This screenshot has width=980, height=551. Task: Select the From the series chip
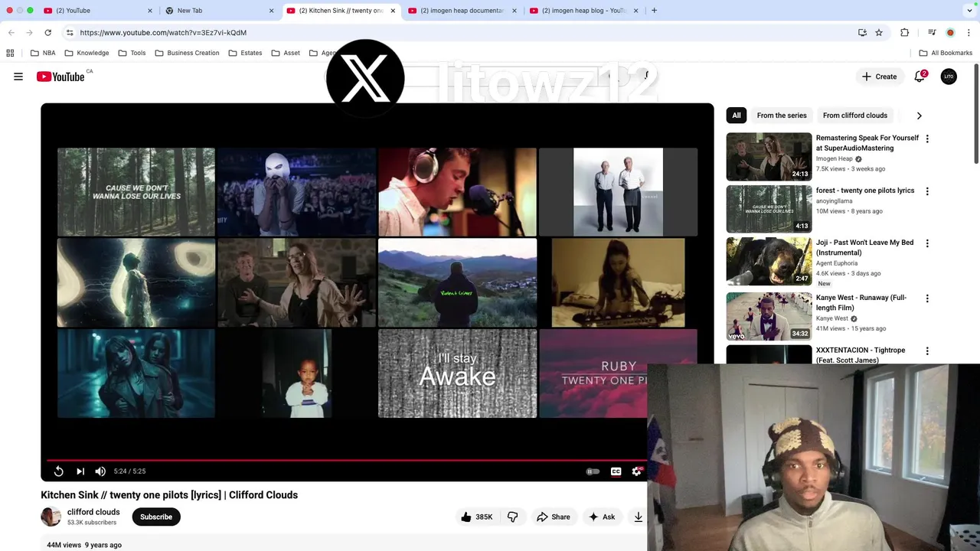tap(782, 116)
